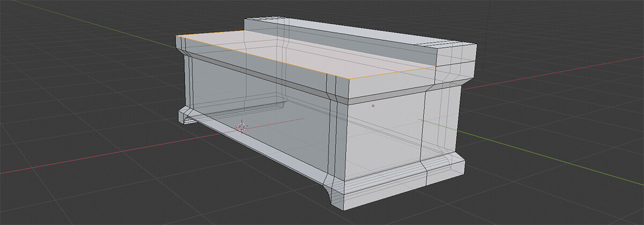This screenshot has width=644, height=225.
Task: Click the 3D cursor crosshair in viewport
Action: pos(242,127)
